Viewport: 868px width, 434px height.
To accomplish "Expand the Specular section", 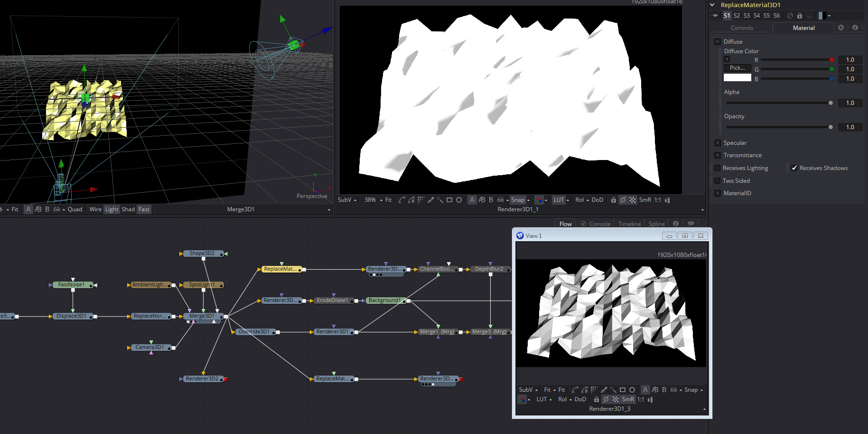I will coord(718,143).
